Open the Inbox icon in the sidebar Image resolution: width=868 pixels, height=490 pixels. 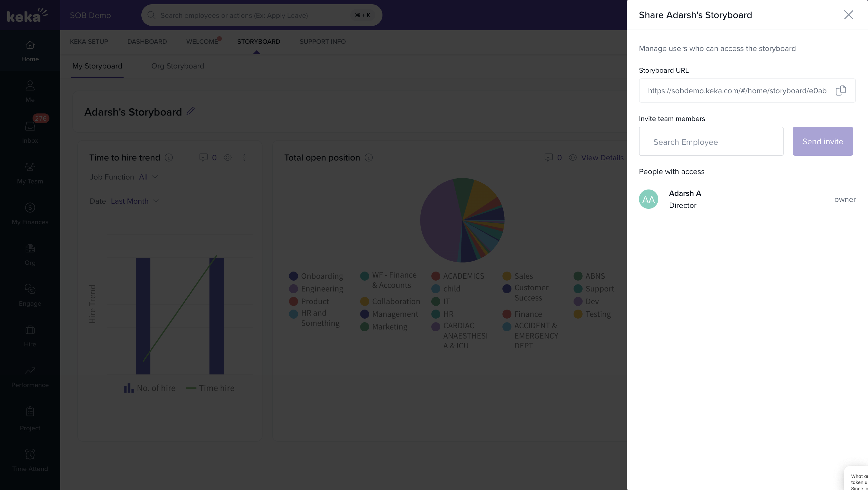30,126
